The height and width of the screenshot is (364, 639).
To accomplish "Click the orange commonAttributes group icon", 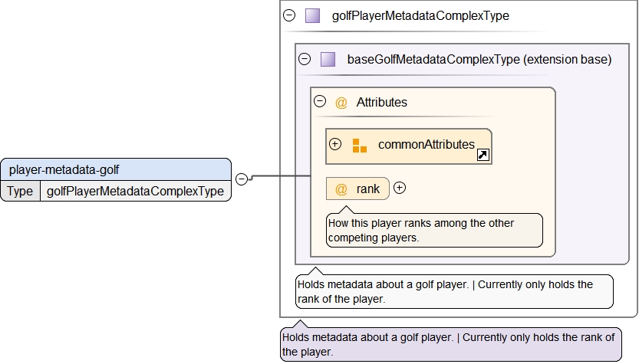I will 359,145.
